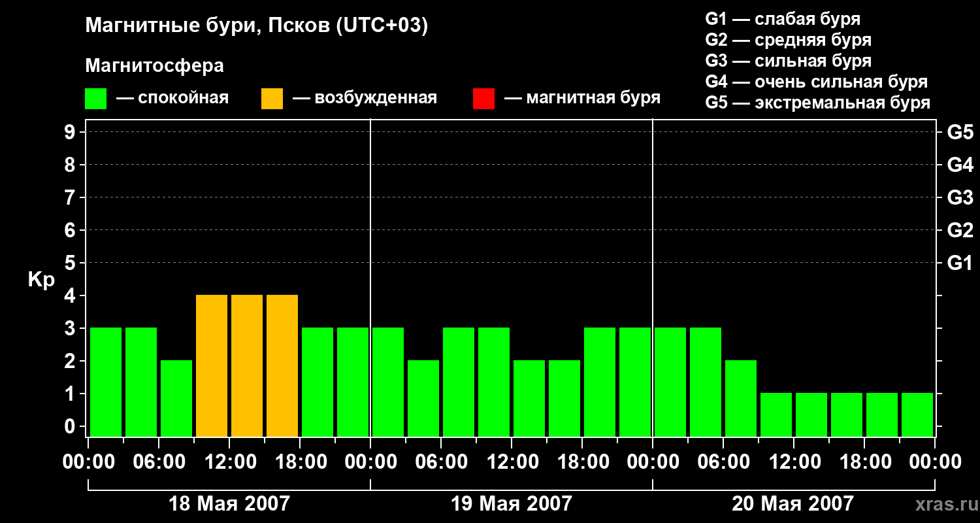980x523 pixels.
Task: Click the 'Магнитосфера' legend heading
Action: click(154, 66)
